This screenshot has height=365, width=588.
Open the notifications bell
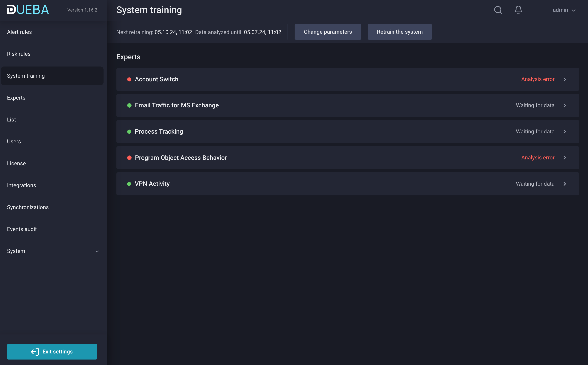(518, 10)
